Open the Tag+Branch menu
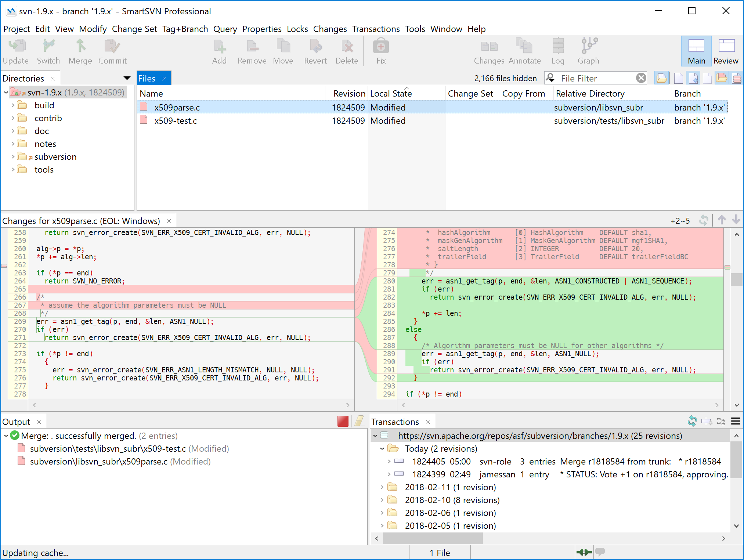Viewport: 744px width, 560px height. (x=185, y=29)
